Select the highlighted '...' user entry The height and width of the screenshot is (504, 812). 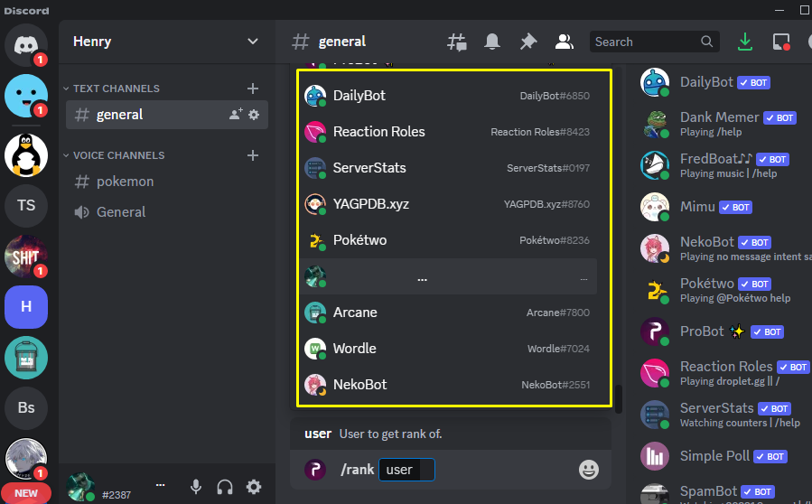(448, 276)
